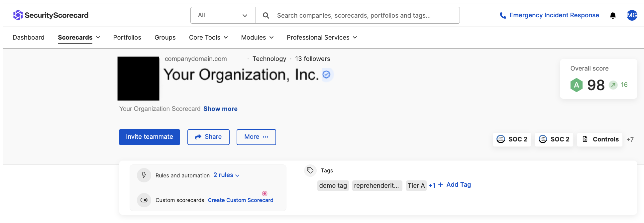Click the grade A hexagon badge
This screenshot has height=223, width=644.
coord(577,85)
